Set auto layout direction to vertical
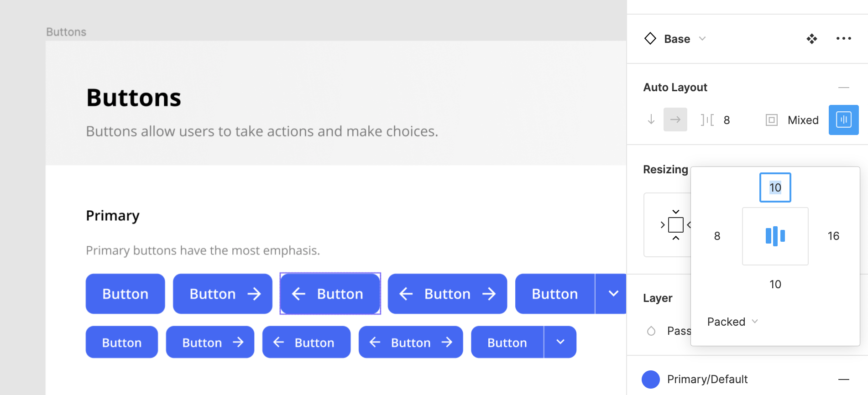The width and height of the screenshot is (868, 395). [651, 120]
